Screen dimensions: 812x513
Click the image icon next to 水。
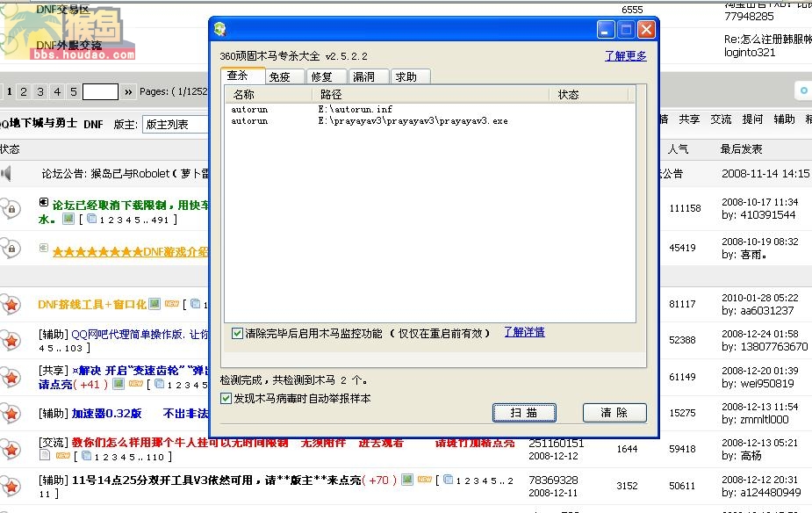click(x=68, y=219)
